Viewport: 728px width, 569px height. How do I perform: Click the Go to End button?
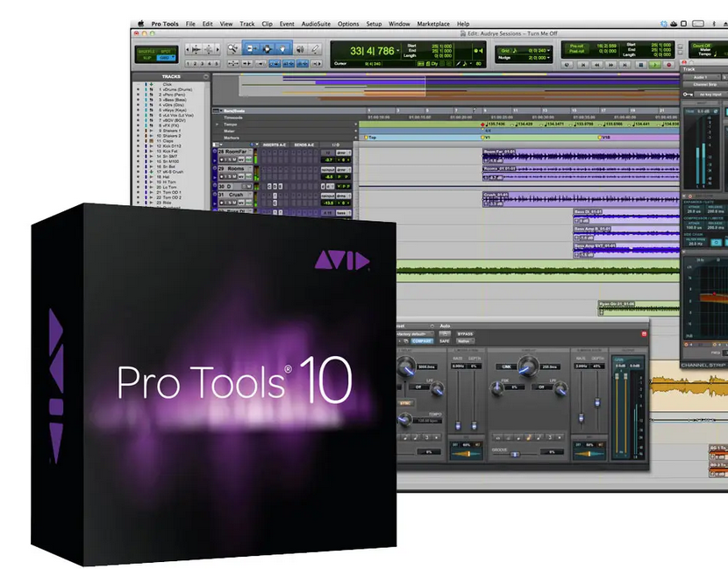tap(625, 65)
